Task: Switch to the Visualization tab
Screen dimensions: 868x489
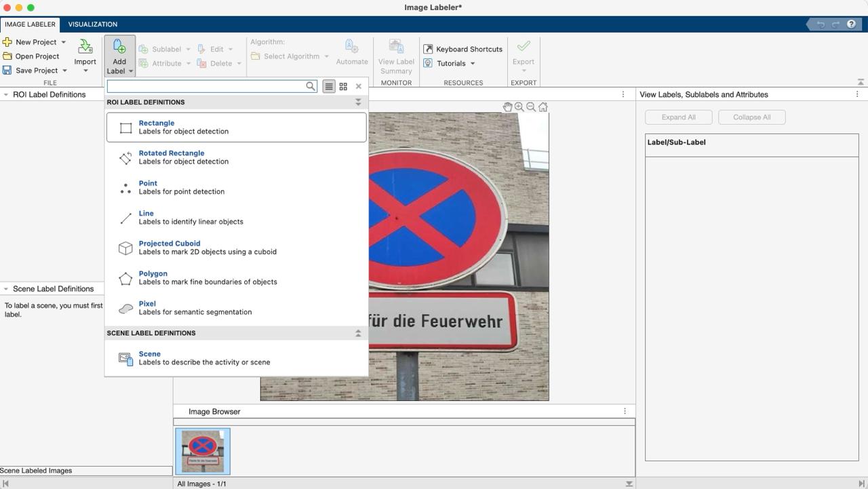Action: [x=92, y=24]
